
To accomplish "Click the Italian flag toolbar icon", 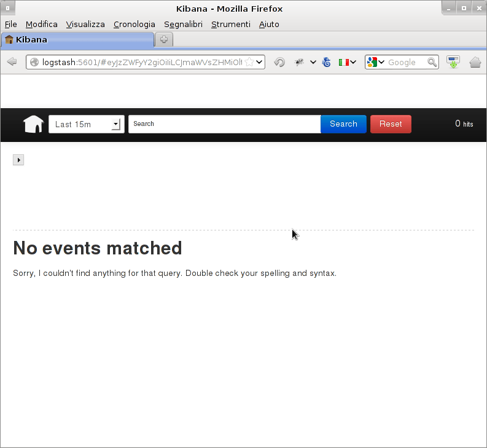I will (x=344, y=62).
